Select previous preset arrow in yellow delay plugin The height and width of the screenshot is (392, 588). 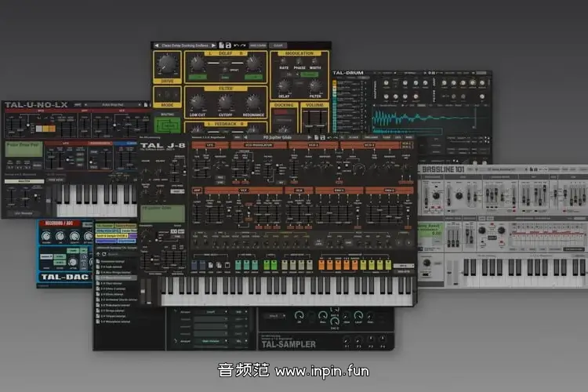[x=157, y=45]
